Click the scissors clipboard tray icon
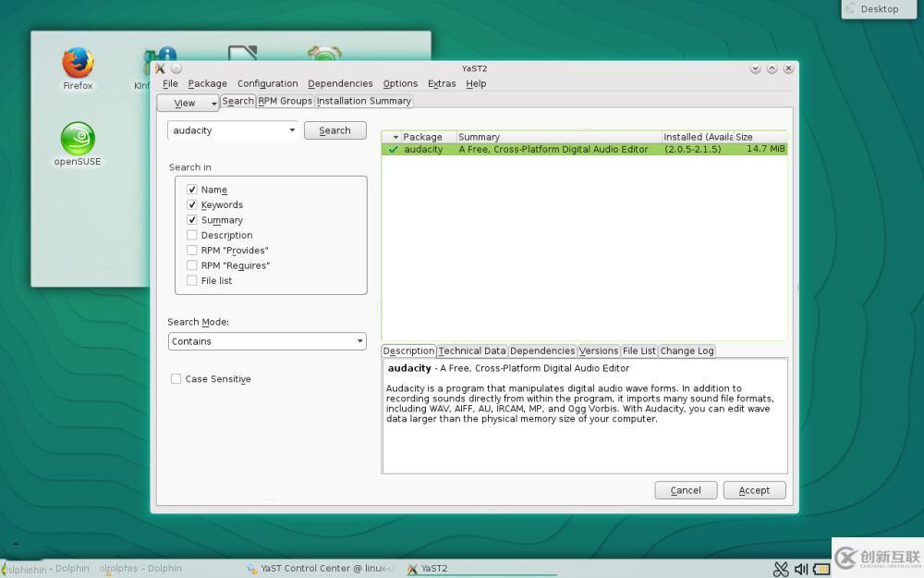Screen dimensions: 924x578 pos(781,569)
